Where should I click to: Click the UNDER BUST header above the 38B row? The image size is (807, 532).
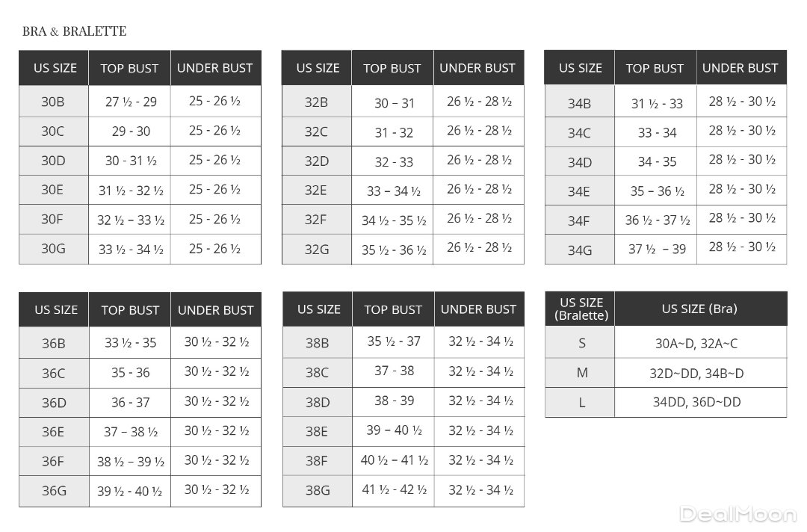478,309
